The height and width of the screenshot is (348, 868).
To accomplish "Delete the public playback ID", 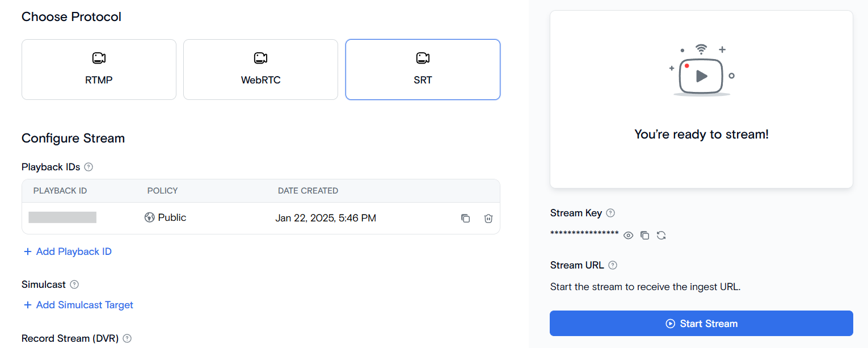I will (x=488, y=218).
